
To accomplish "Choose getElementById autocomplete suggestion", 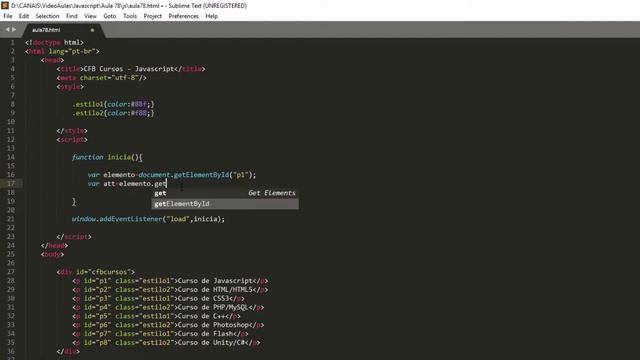I will (225, 204).
